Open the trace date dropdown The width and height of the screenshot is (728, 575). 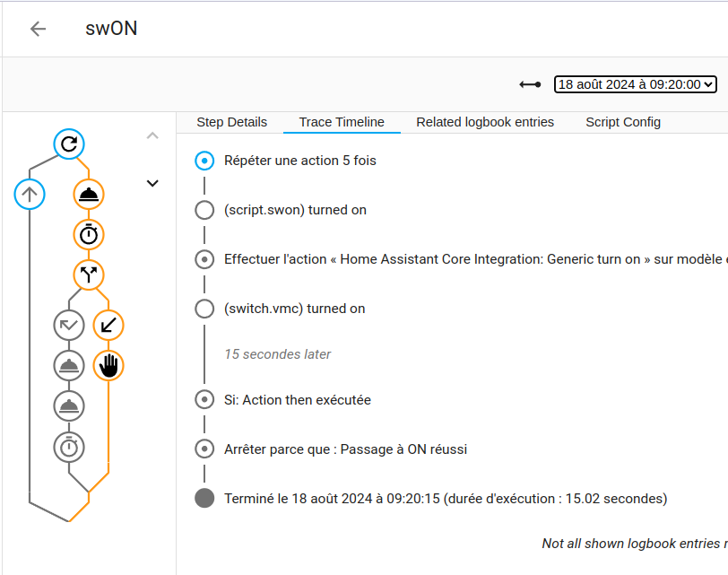(x=635, y=84)
